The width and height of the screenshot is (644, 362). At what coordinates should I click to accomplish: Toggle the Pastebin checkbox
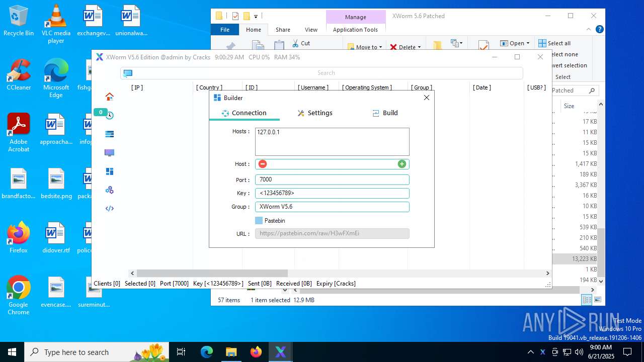(259, 221)
